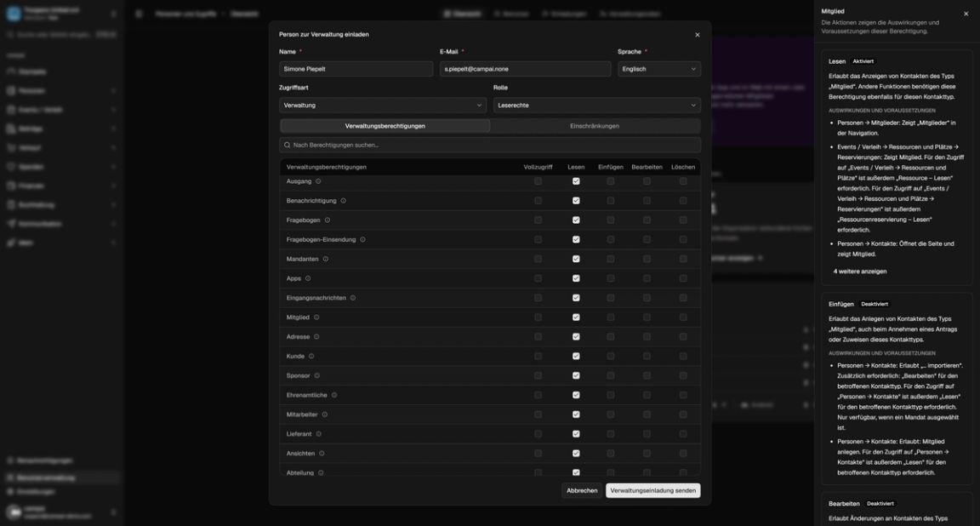980x526 pixels.
Task: Uncheck Lesen for Mitglied
Action: pyautogui.click(x=576, y=317)
